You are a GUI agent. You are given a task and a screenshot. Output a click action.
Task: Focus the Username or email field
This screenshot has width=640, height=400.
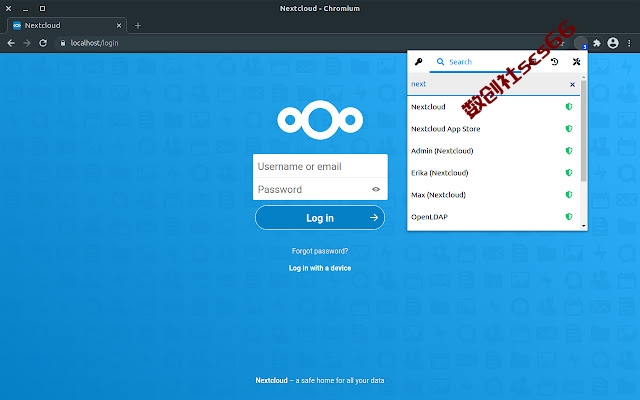[x=320, y=166]
